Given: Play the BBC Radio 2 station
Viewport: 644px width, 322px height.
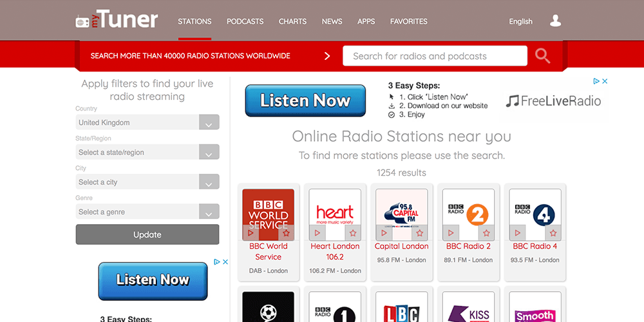Looking at the screenshot, I should (x=451, y=233).
